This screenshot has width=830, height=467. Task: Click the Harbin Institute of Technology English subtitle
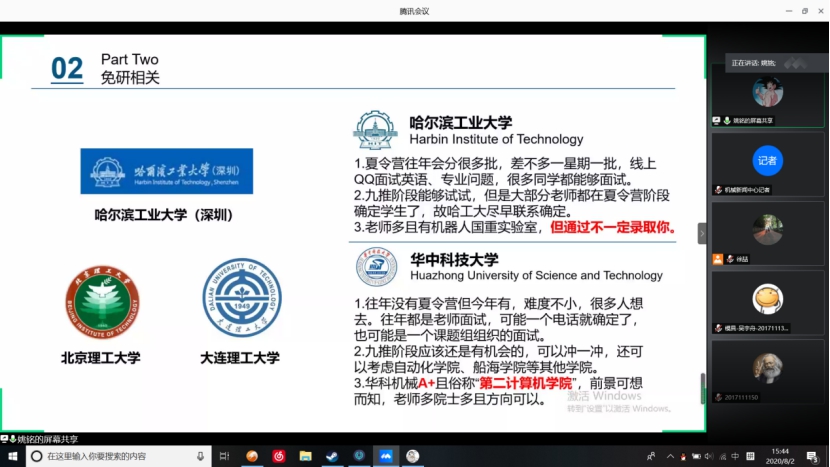pos(497,139)
